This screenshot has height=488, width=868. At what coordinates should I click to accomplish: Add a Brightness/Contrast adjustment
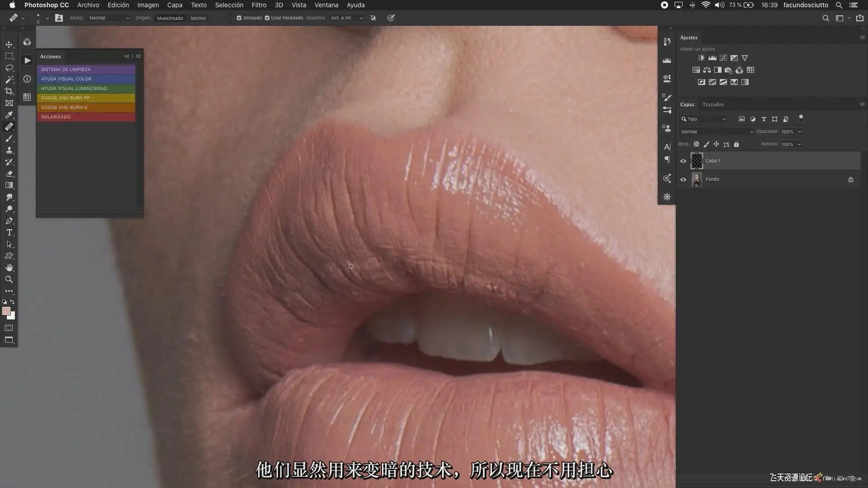[701, 58]
